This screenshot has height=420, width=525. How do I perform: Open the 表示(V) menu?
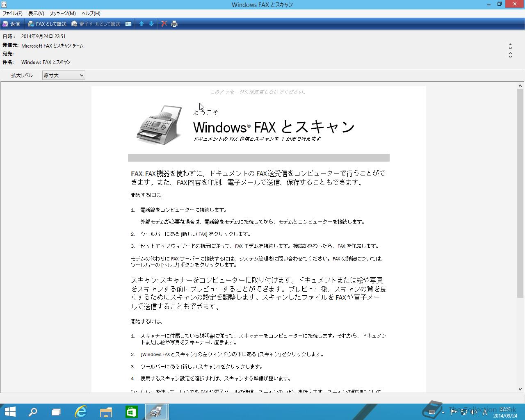[36, 14]
